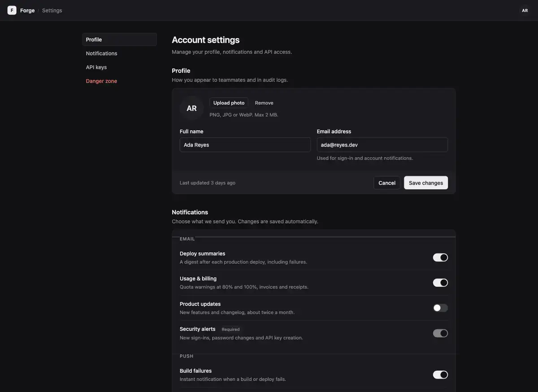538x392 pixels.
Task: Open the Danger zone section
Action: (119, 81)
